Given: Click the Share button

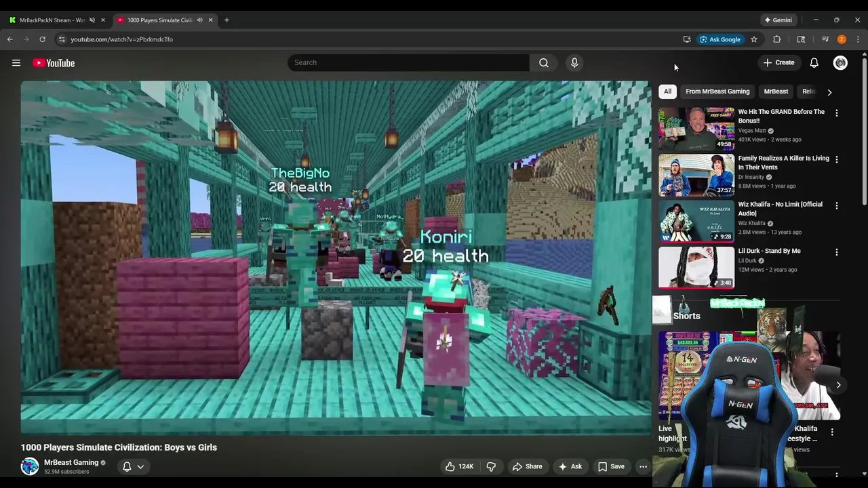Looking at the screenshot, I should pos(527,466).
